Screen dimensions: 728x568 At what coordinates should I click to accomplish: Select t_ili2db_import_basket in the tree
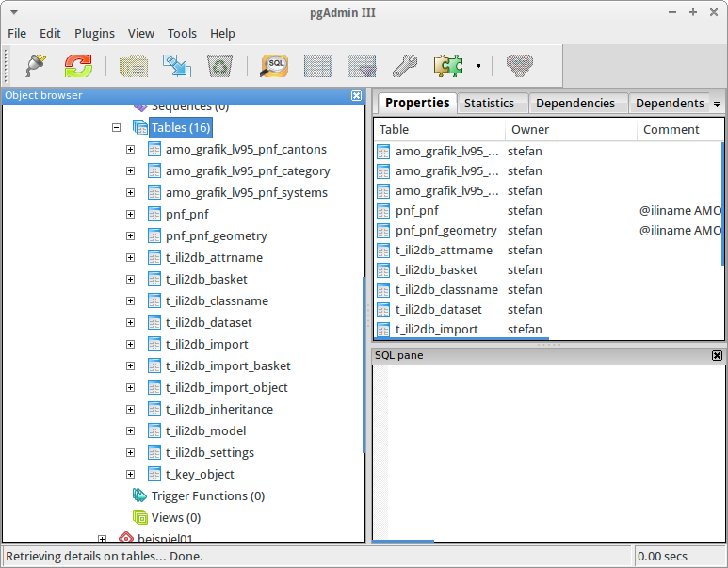228,366
